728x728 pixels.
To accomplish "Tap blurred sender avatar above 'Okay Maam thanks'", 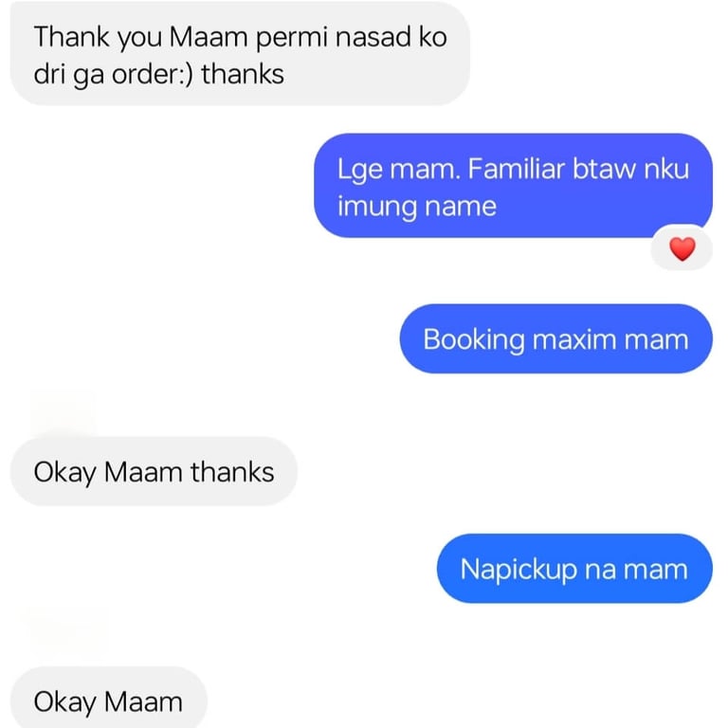I will (63, 412).
